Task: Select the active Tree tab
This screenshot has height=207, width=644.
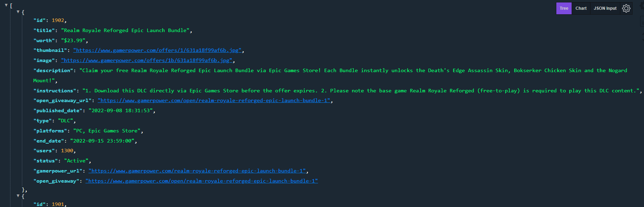Action: 564,8
